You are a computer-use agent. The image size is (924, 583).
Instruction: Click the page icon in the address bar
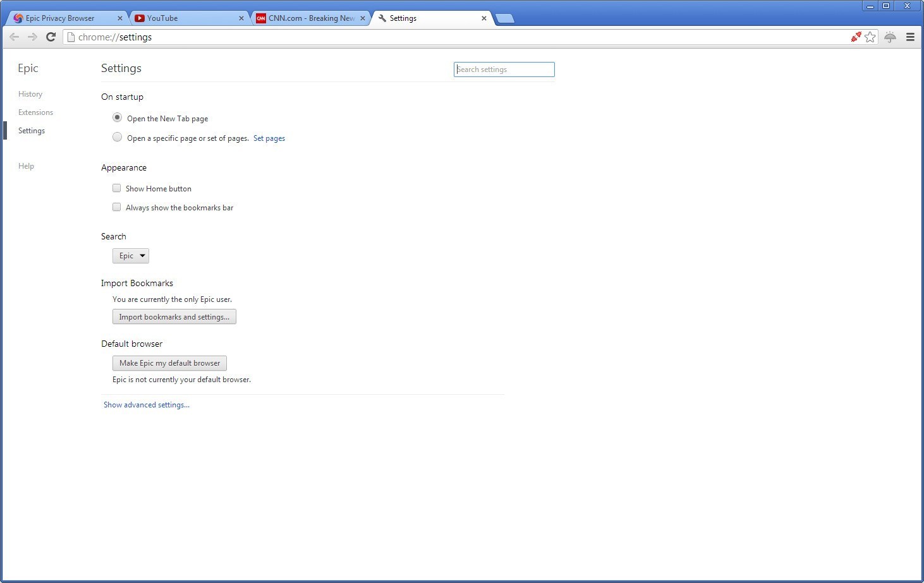(x=70, y=37)
